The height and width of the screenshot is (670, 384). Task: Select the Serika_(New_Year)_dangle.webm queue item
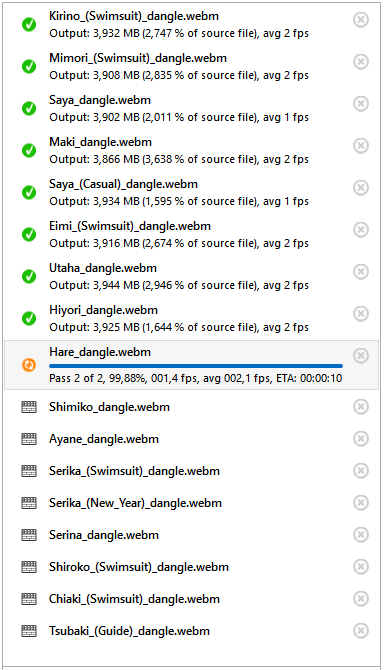pos(191,503)
